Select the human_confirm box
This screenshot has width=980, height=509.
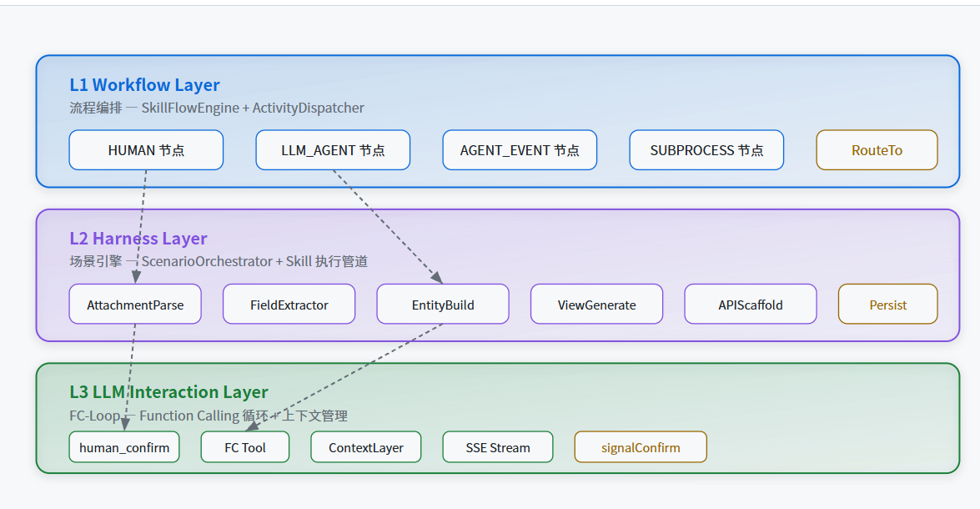(124, 447)
